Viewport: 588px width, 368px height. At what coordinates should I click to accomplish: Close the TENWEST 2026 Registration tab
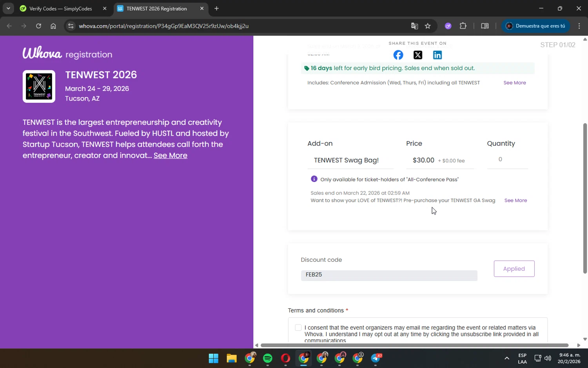coord(202,8)
